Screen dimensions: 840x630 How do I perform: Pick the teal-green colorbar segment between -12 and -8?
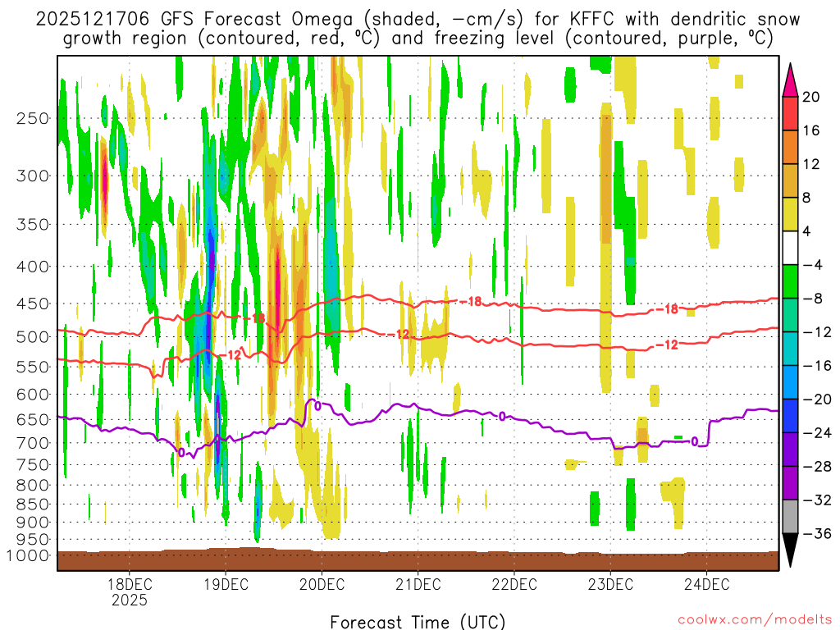[790, 315]
